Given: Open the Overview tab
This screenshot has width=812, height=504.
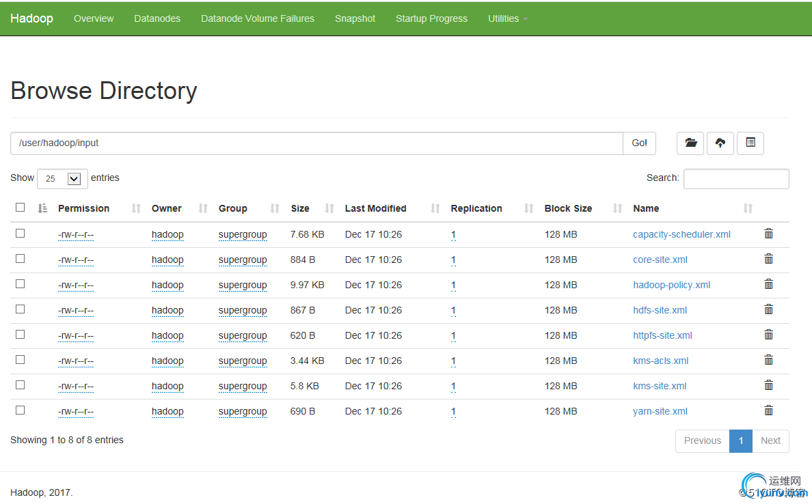Looking at the screenshot, I should pyautogui.click(x=94, y=18).
